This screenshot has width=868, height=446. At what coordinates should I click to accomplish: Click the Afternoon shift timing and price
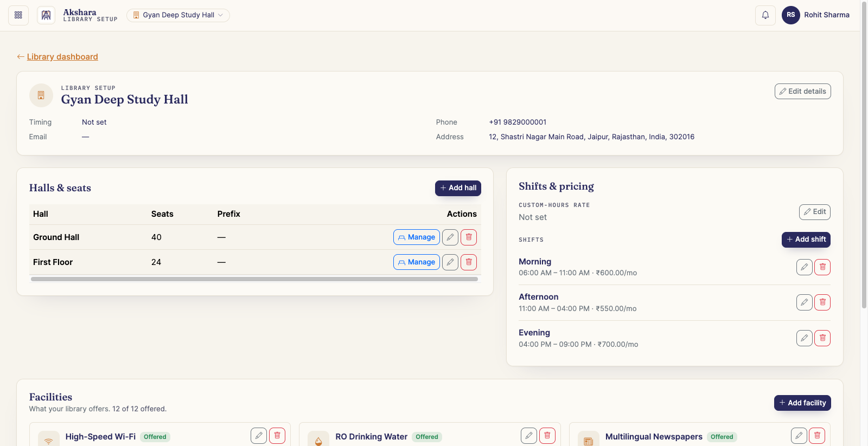(x=578, y=309)
